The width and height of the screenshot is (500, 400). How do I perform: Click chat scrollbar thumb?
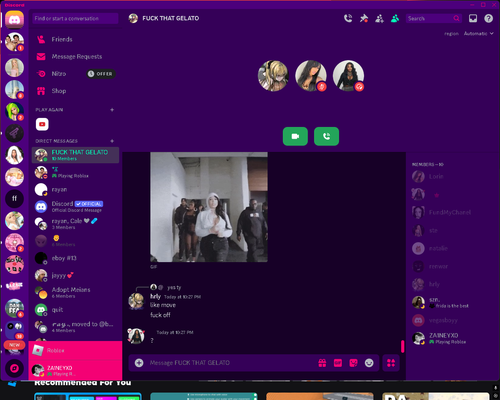tap(403, 346)
